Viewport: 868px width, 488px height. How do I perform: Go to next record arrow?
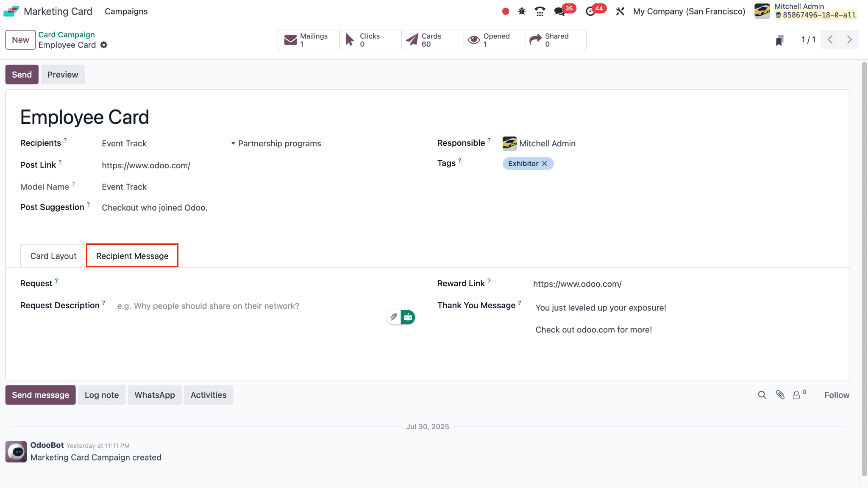click(x=849, y=40)
